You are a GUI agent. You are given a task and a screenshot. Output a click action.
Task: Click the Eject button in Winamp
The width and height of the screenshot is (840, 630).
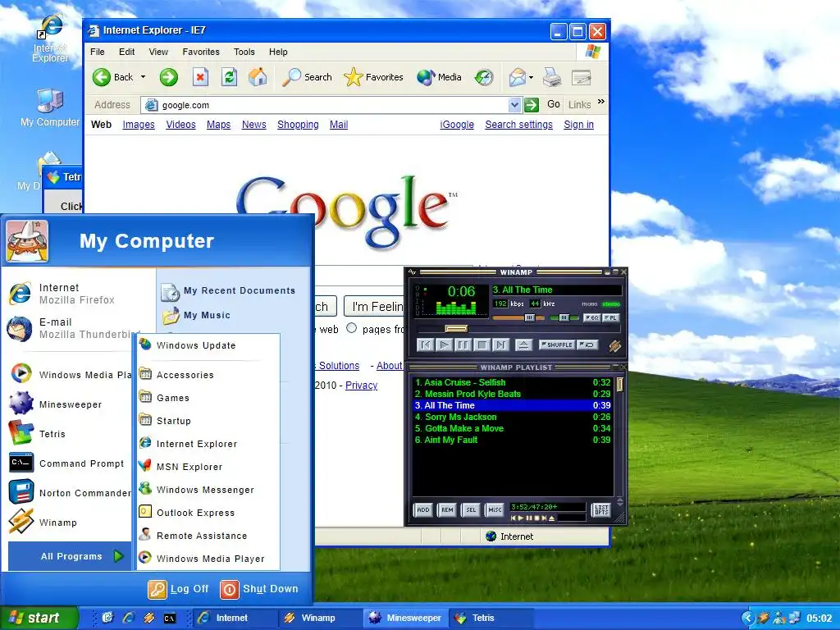[523, 345]
